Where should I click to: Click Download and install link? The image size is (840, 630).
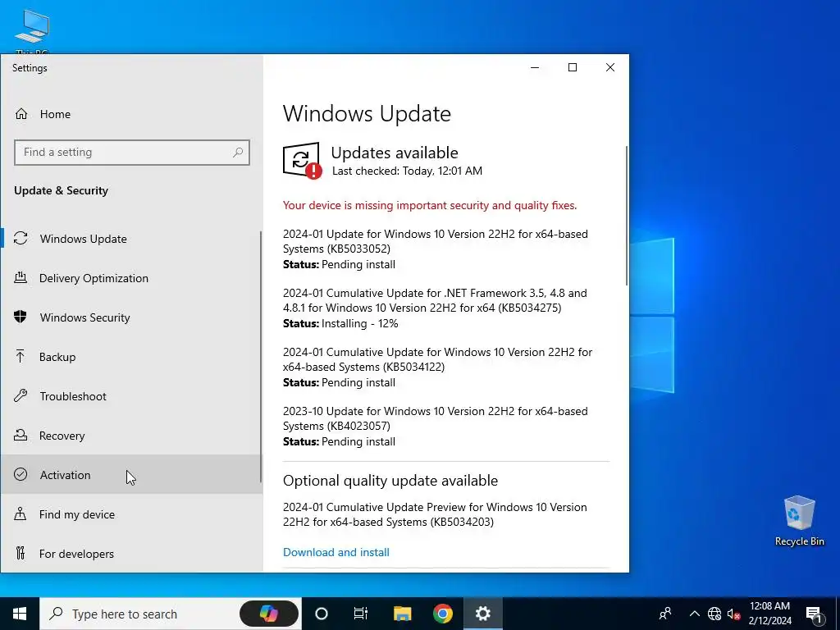click(336, 552)
